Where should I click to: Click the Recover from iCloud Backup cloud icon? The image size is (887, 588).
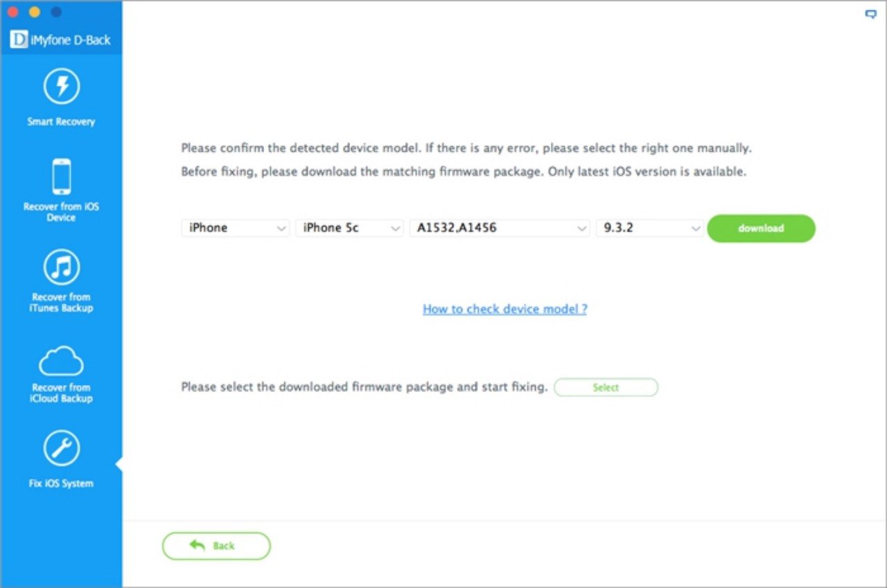click(61, 360)
